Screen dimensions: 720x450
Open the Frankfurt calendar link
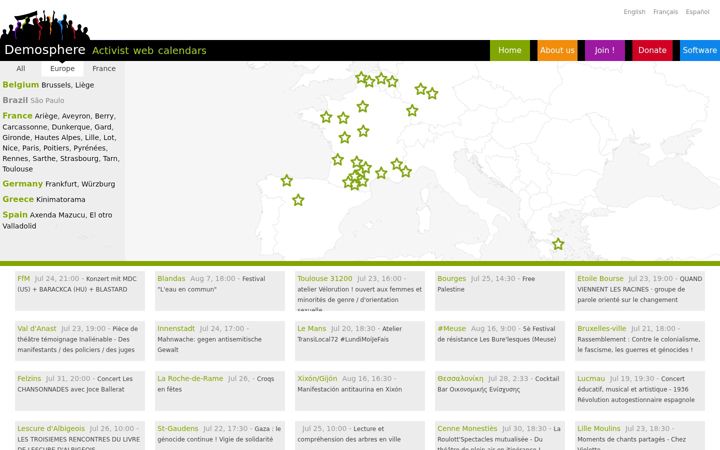coord(61,184)
